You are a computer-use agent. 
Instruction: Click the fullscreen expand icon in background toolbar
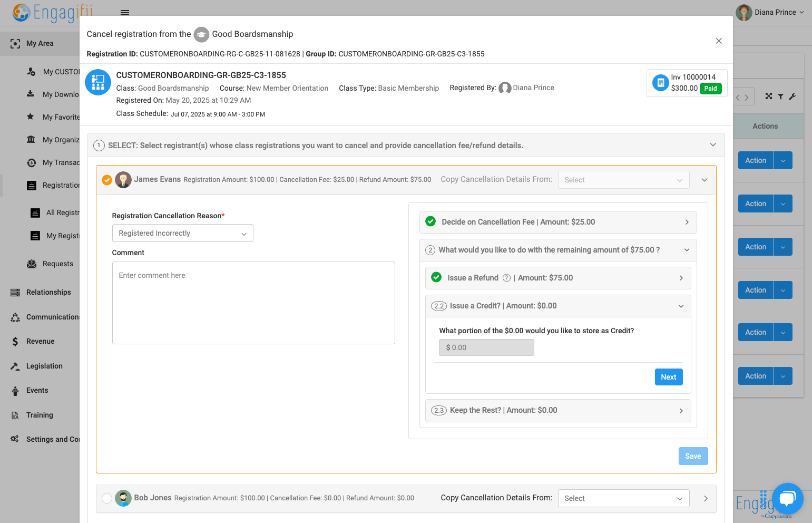769,96
